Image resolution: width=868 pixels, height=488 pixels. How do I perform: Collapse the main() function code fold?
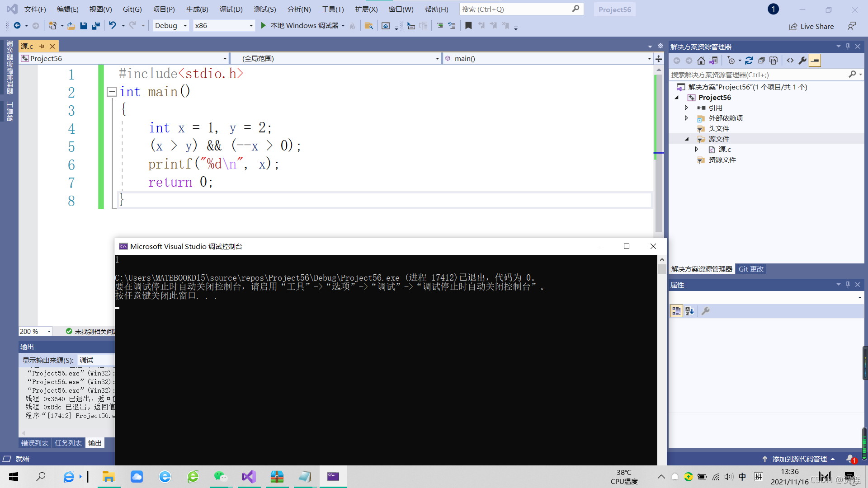tap(112, 92)
